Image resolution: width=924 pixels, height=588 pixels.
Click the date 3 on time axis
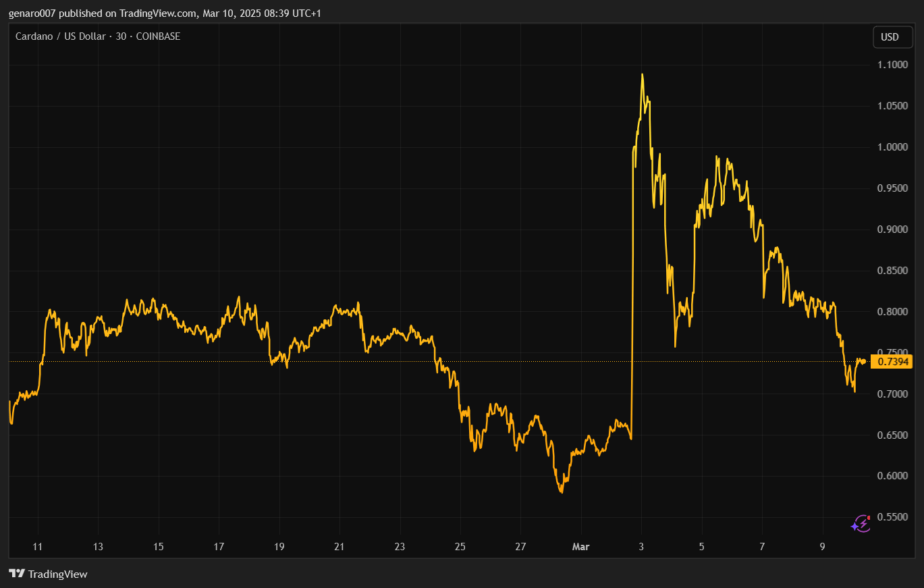tap(641, 547)
